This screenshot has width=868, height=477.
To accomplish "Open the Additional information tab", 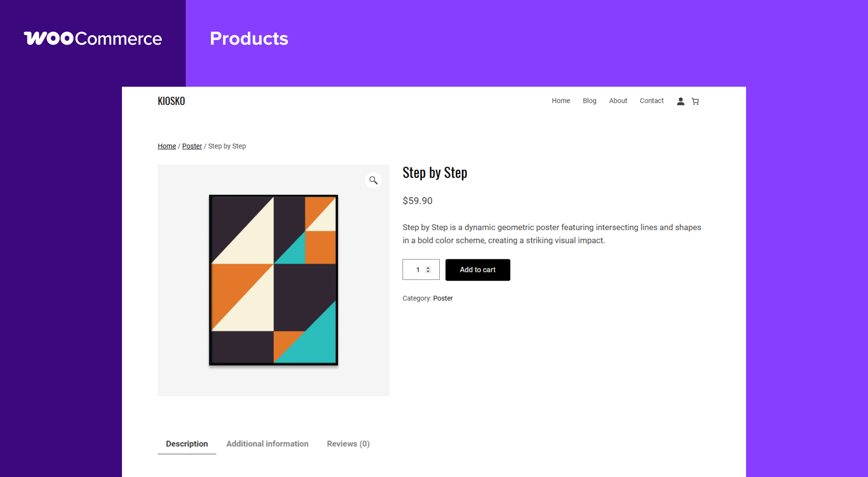I will pos(267,444).
